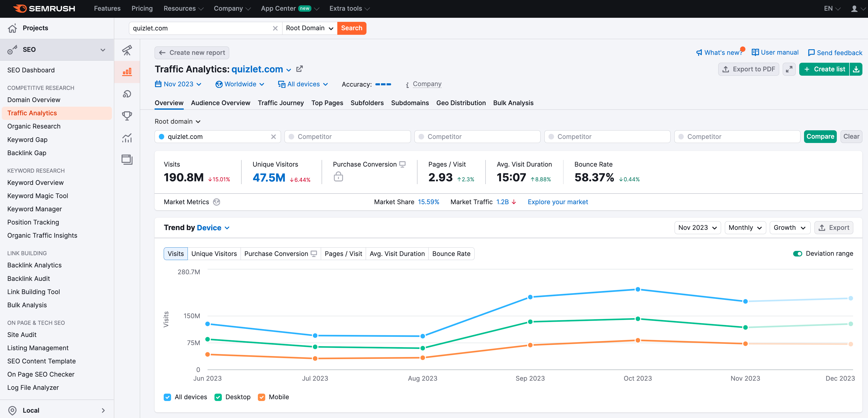The width and height of the screenshot is (868, 418).
Task: Open the Explore your market link
Action: click(x=558, y=202)
